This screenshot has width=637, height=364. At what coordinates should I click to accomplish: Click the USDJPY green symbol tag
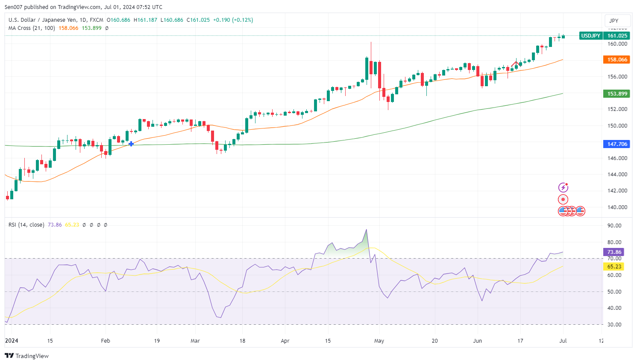coord(590,36)
